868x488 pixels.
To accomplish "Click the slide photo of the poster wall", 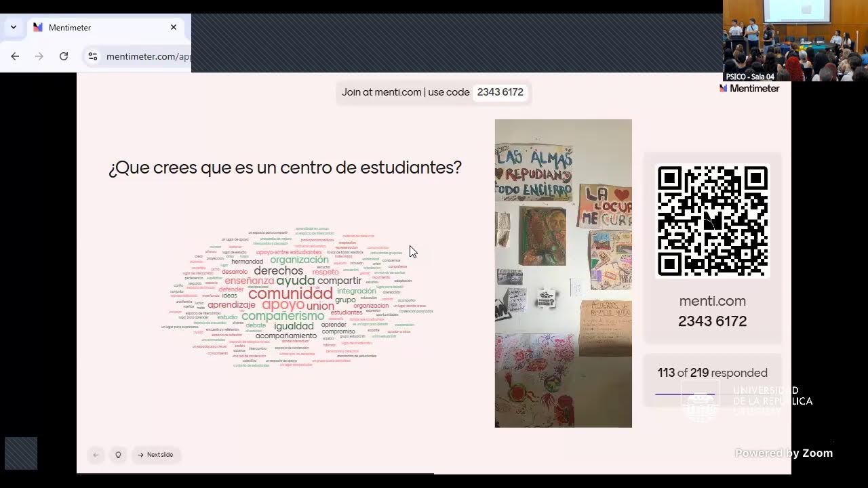I will click(564, 273).
